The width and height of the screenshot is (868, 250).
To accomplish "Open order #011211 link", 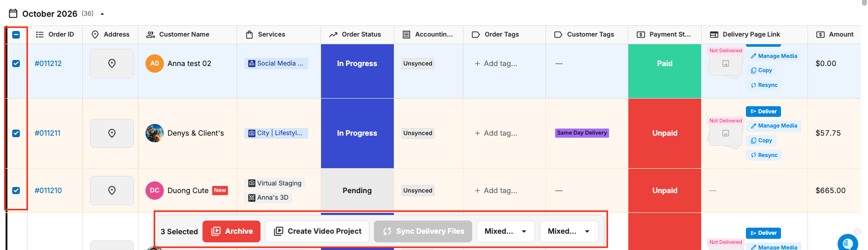I will coord(47,133).
